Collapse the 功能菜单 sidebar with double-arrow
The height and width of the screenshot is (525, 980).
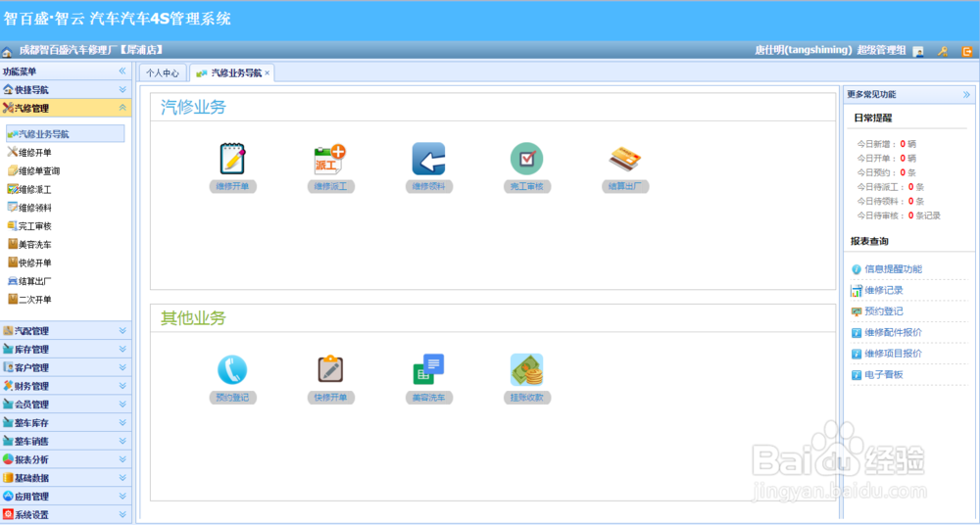122,72
